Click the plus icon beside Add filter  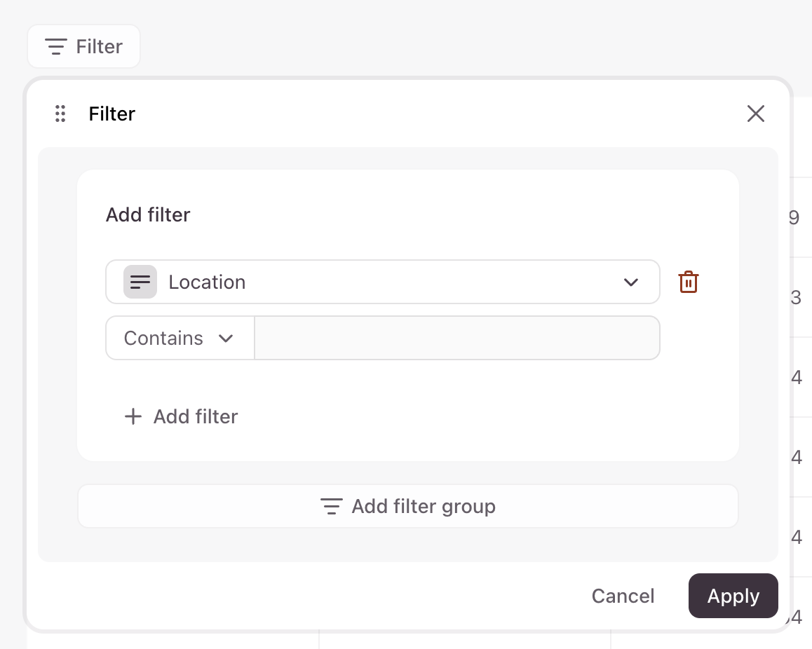(133, 416)
